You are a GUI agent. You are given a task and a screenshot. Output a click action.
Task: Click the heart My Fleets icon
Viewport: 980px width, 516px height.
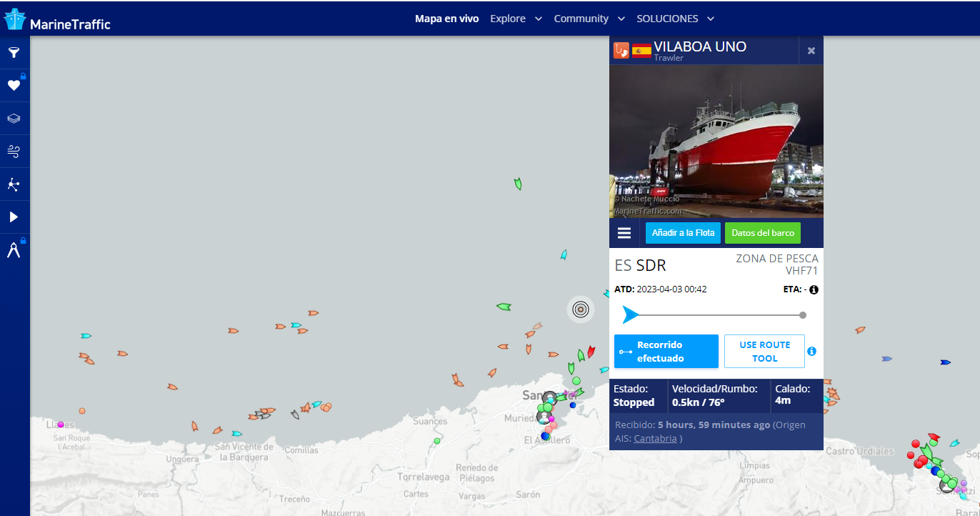tap(14, 86)
